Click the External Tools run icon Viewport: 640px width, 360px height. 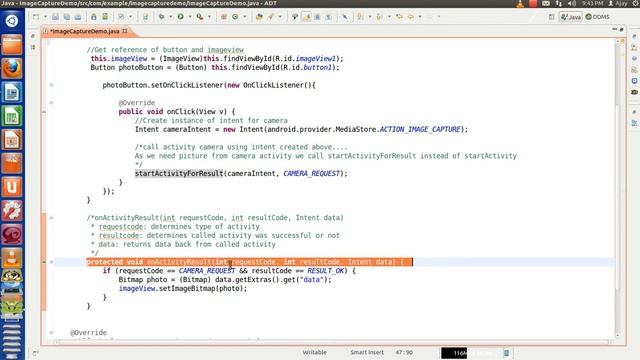point(200,17)
